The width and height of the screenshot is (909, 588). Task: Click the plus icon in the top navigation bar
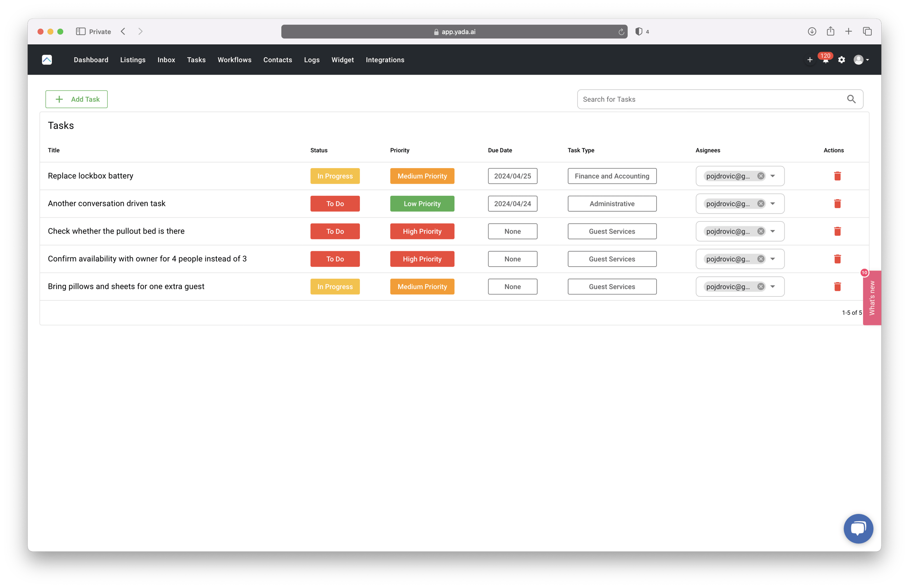coord(809,60)
